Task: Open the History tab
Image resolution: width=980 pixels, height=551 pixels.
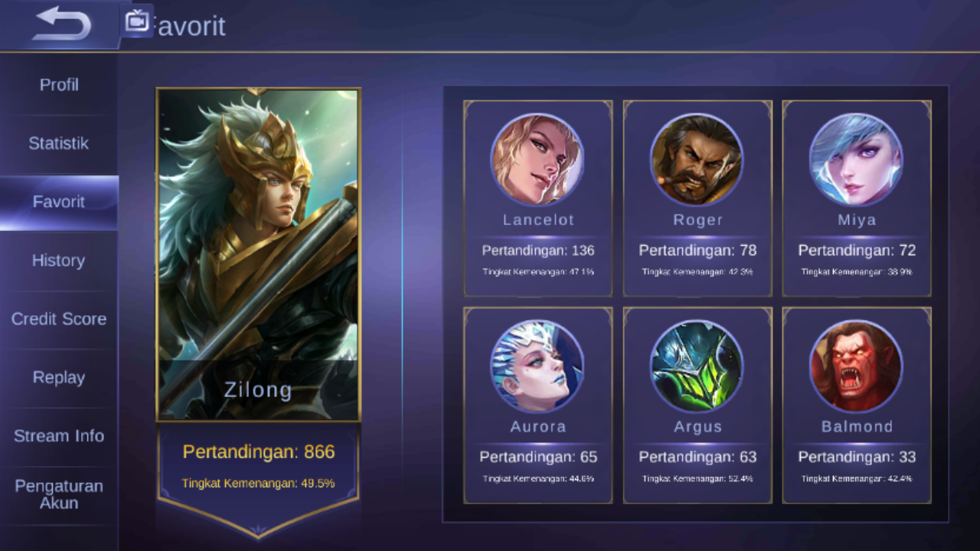Action: tap(59, 260)
